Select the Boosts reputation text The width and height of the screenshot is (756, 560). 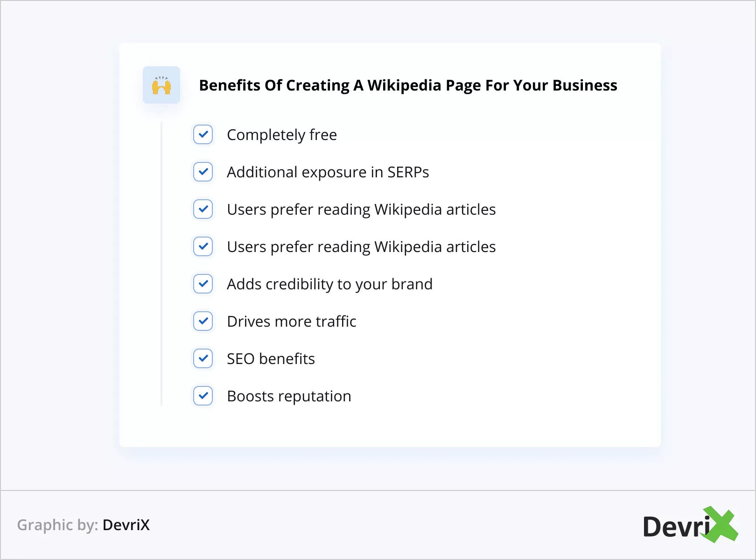(289, 396)
